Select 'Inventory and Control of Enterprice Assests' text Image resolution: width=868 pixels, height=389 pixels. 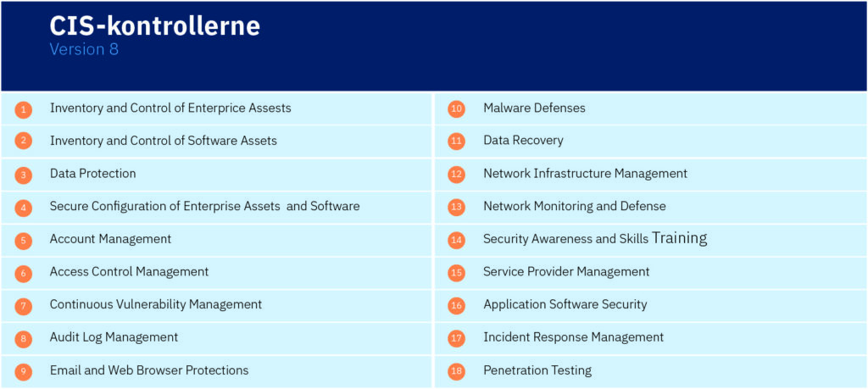click(170, 108)
